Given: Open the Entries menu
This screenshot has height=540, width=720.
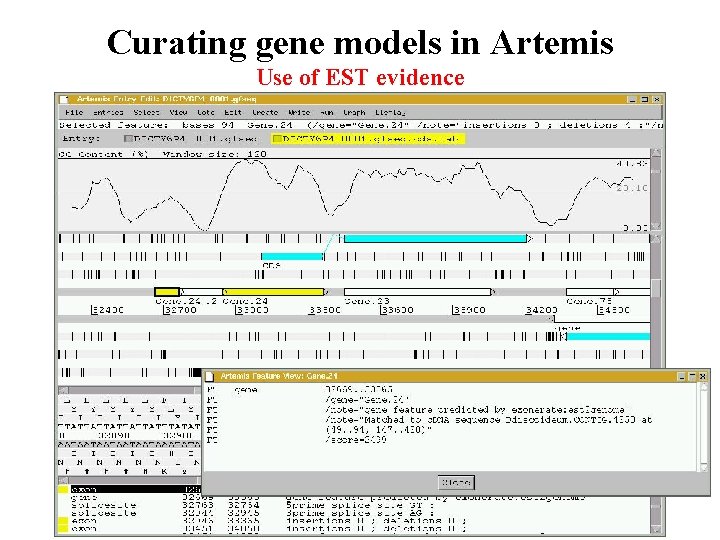Looking at the screenshot, I should click(108, 112).
